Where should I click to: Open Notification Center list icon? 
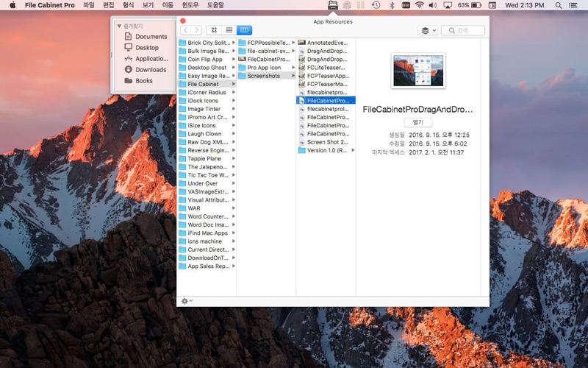click(573, 5)
